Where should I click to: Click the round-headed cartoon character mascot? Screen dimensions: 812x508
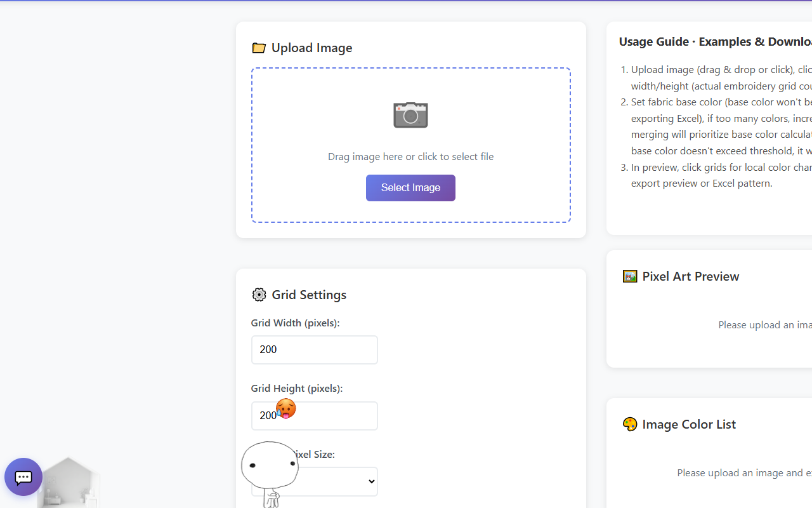pyautogui.click(x=270, y=474)
